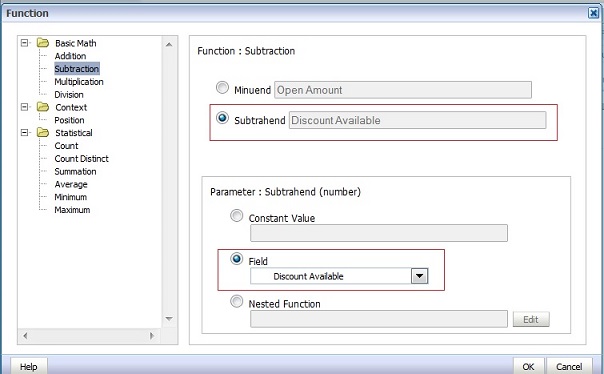Click the Basic Math folder label
The height and width of the screenshot is (374, 604).
point(76,43)
